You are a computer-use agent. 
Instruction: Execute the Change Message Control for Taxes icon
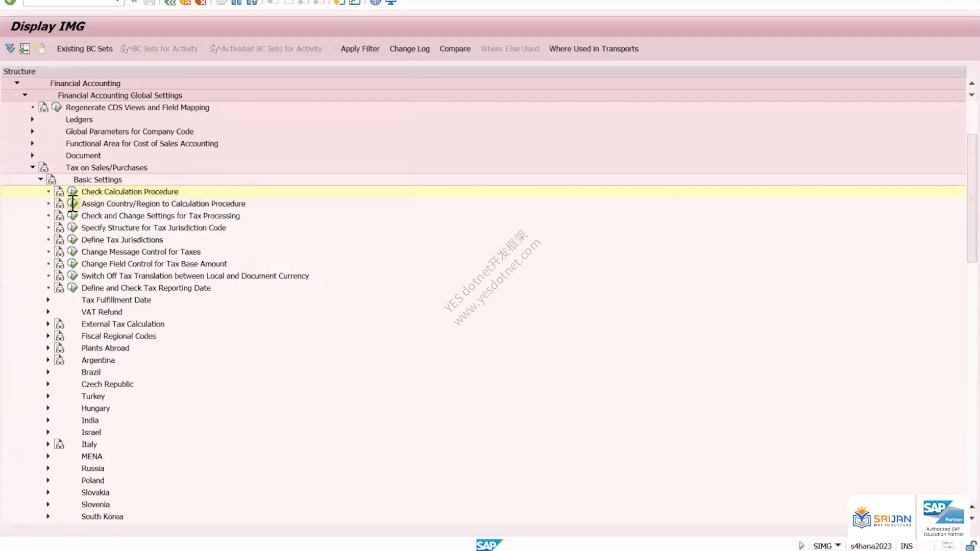[x=72, y=252]
